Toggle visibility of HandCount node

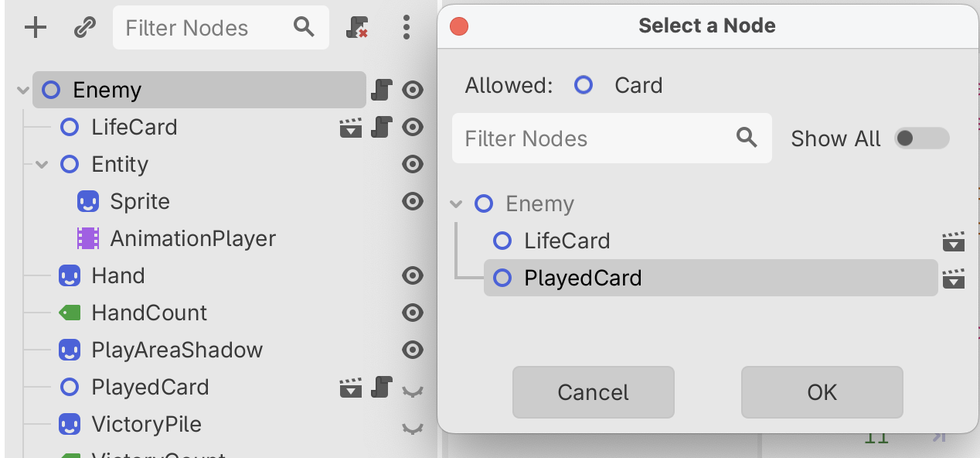click(x=413, y=313)
